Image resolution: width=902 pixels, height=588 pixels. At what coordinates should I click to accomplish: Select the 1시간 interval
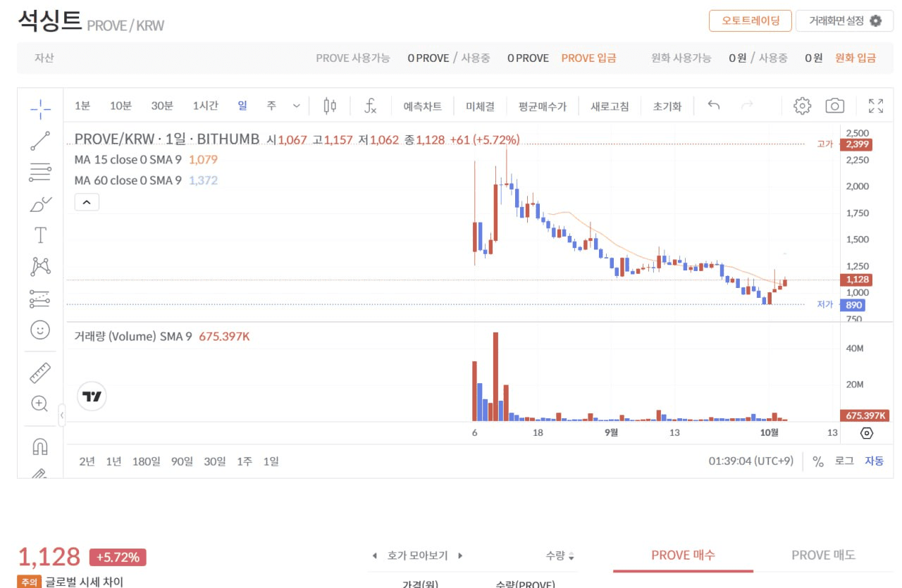tap(205, 106)
